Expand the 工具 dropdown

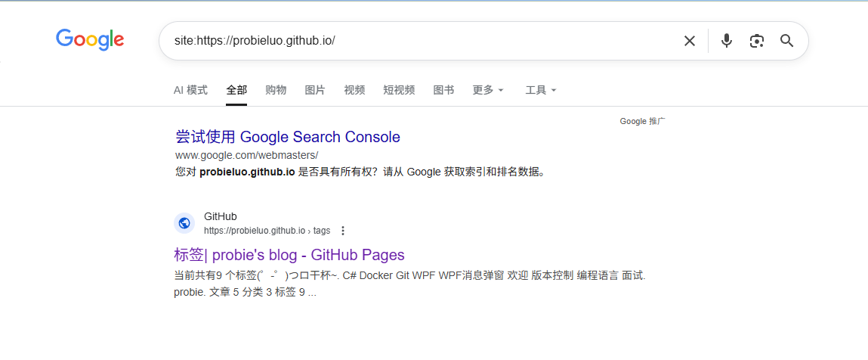pos(540,90)
